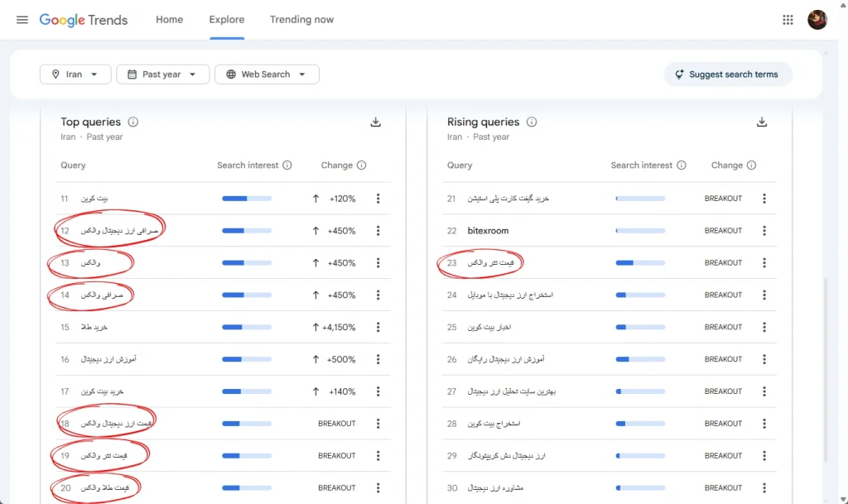This screenshot has height=504, width=848.
Task: Open more options for query row 14
Action: pos(378,295)
